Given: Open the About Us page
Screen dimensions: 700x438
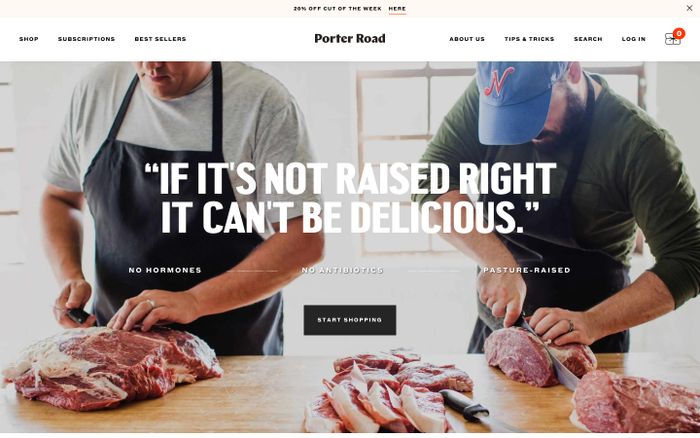Looking at the screenshot, I should click(467, 39).
